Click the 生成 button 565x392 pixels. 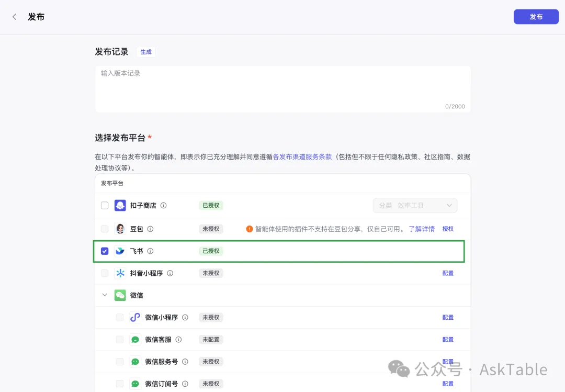[146, 52]
